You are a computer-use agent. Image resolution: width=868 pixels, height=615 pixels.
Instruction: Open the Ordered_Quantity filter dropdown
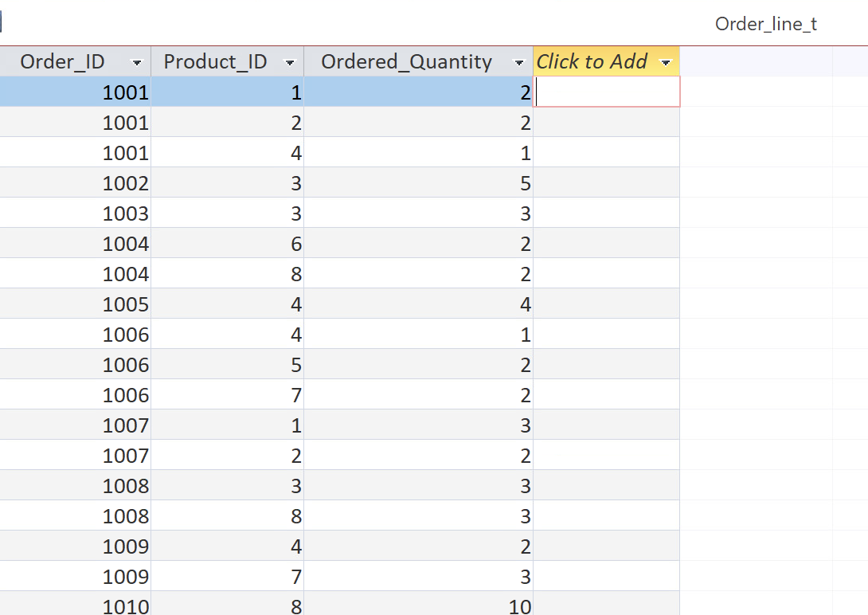click(519, 61)
